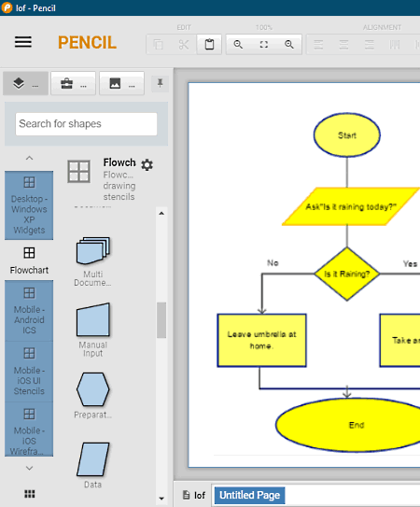This screenshot has height=507, width=420.
Task: Click the Cut scissors icon
Action: 184,44
